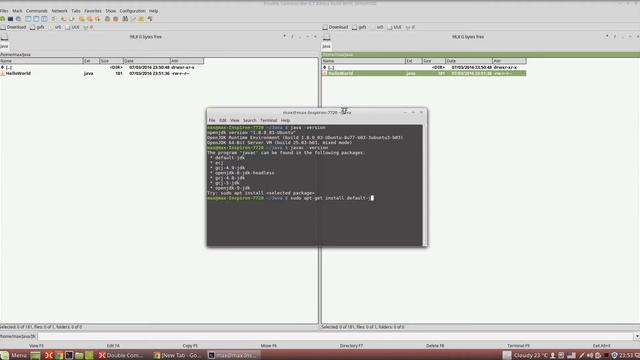Open the Mint Menu button on taskbar
640x360 pixels.
pyautogui.click(x=14, y=355)
